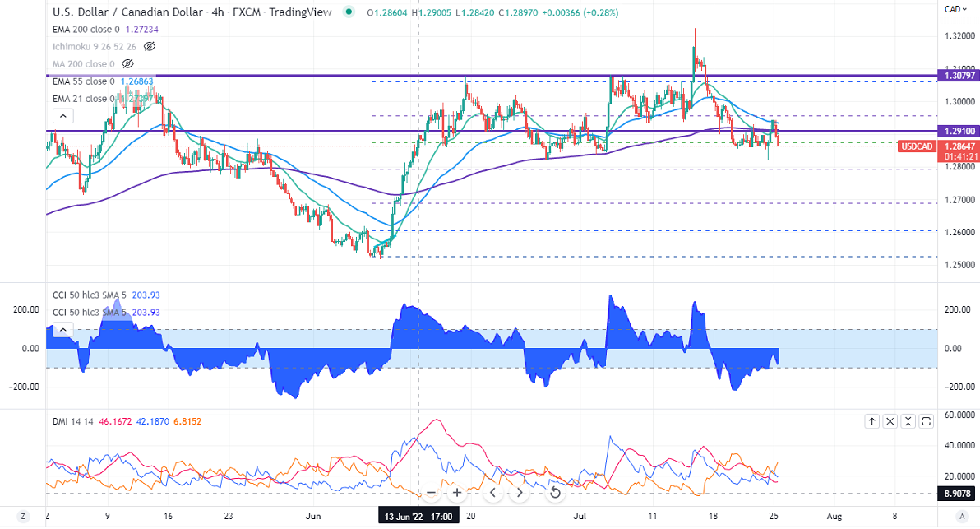Collapse the DMI pane

pyautogui.click(x=908, y=421)
